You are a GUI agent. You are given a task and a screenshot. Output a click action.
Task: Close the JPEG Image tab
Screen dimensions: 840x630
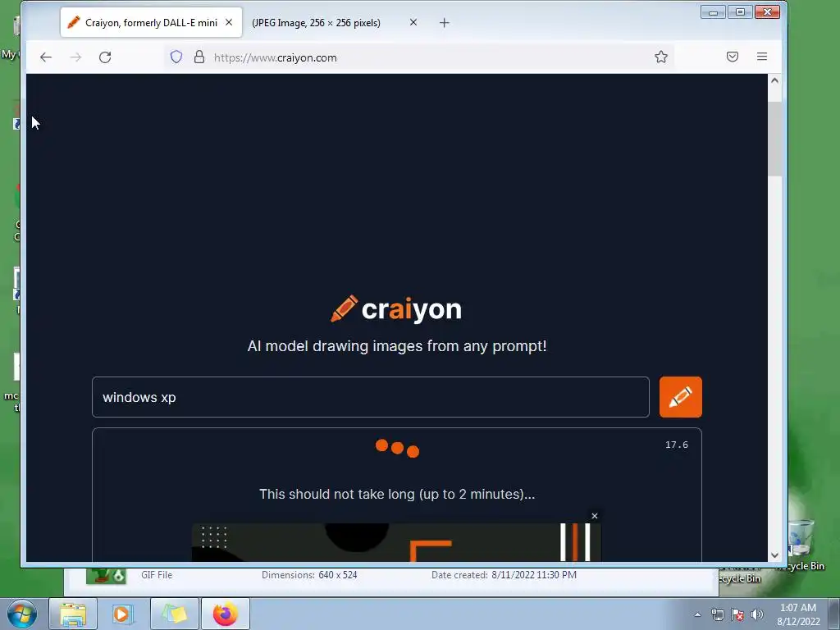coord(413,22)
